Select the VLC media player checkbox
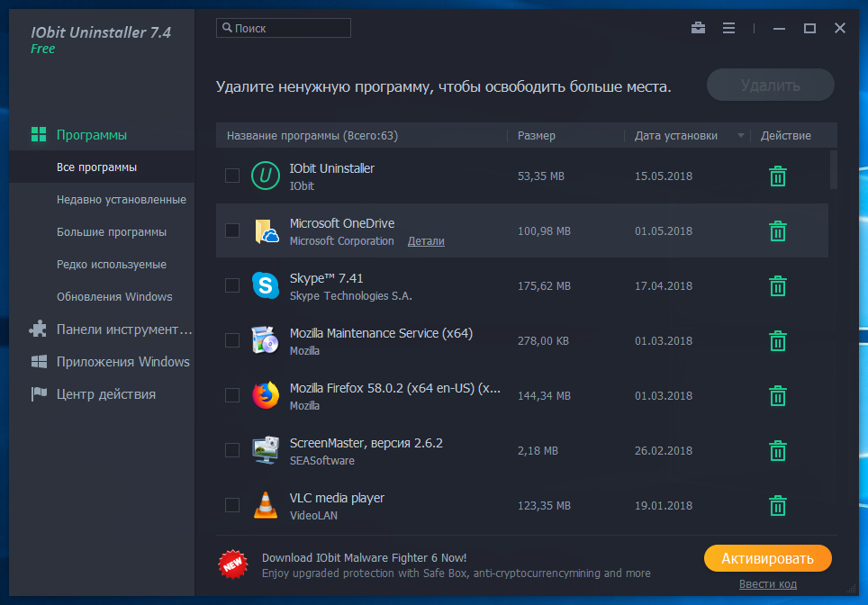Image resolution: width=868 pixels, height=605 pixels. coord(232,505)
